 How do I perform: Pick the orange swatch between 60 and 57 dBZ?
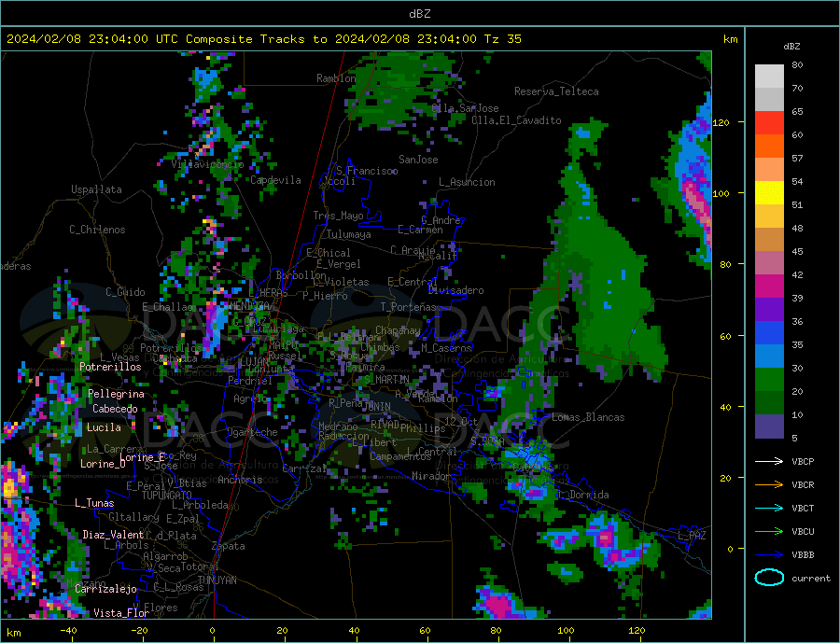(769, 147)
